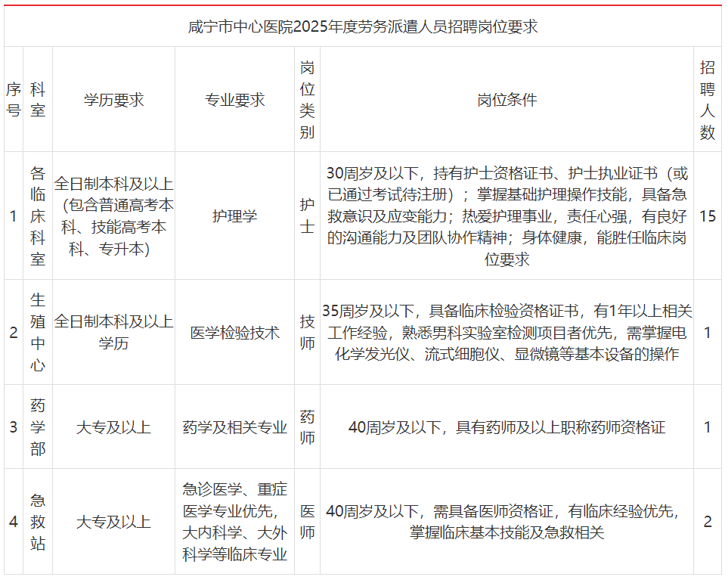Screen dimensions: 728x580
Task: Click serial number 3 in 药学部 row
Action: click(14, 426)
